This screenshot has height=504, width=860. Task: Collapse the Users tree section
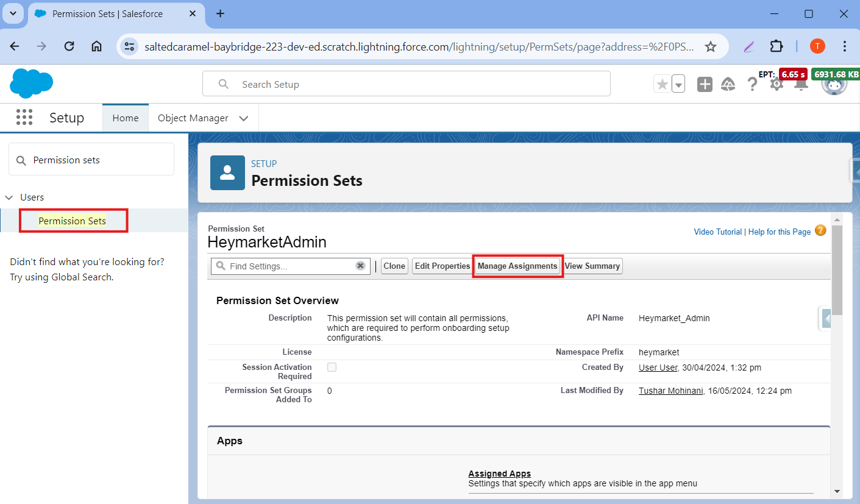coord(9,197)
